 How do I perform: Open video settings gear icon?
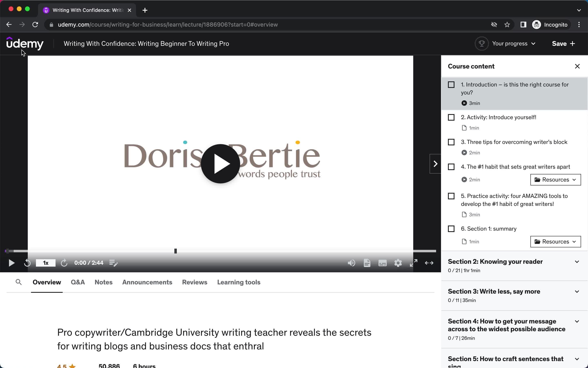tap(398, 263)
